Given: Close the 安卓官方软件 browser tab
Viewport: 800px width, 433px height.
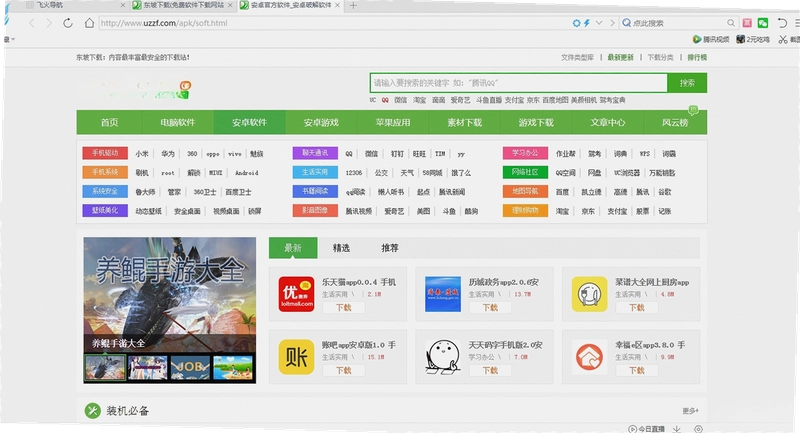Looking at the screenshot, I should coord(337,5).
